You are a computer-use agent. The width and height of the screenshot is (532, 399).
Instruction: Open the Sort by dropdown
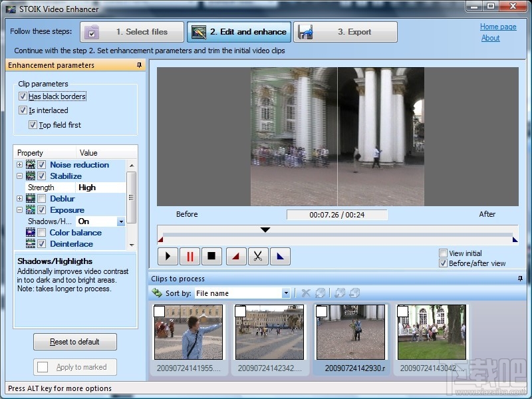coord(286,293)
